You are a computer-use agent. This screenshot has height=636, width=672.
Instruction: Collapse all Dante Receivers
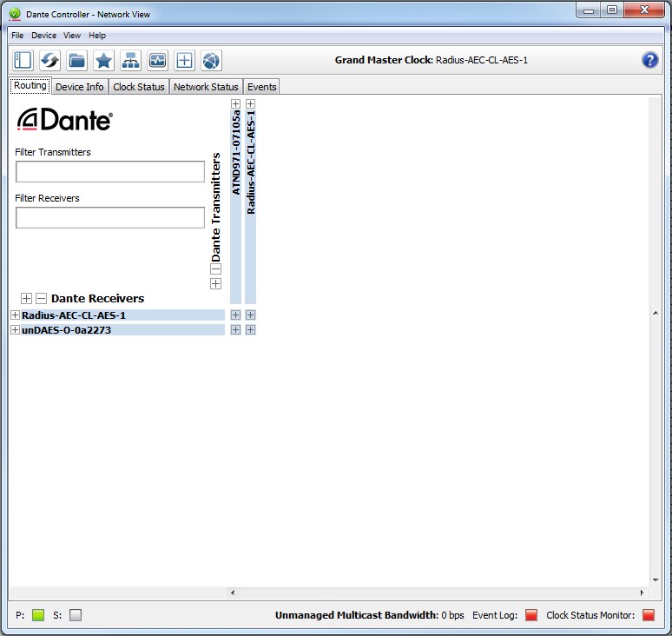point(41,298)
